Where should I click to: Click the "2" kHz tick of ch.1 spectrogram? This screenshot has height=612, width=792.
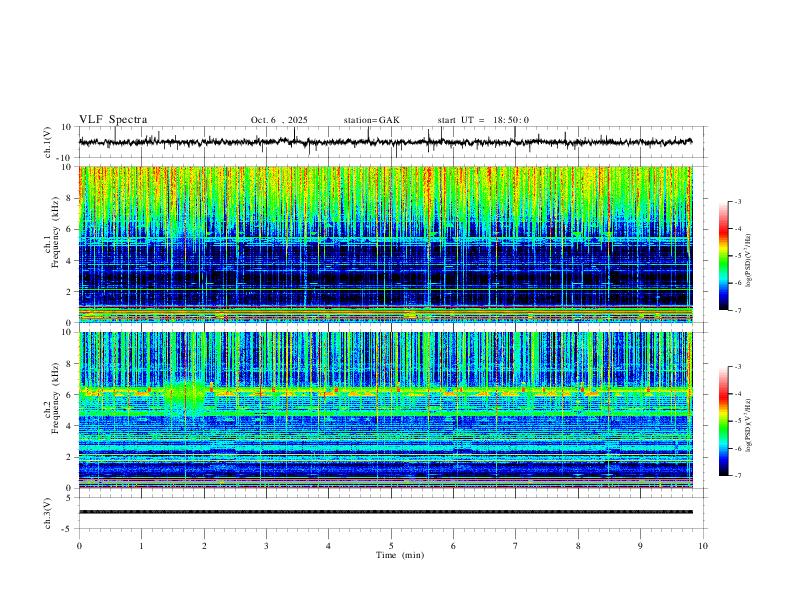click(70, 292)
